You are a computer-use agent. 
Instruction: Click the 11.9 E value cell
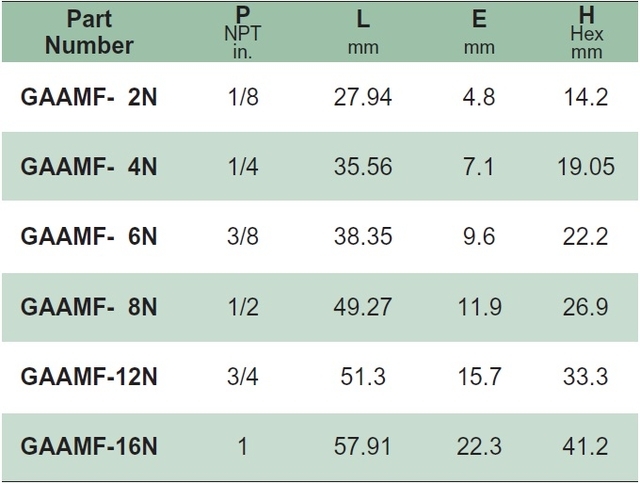click(x=480, y=306)
